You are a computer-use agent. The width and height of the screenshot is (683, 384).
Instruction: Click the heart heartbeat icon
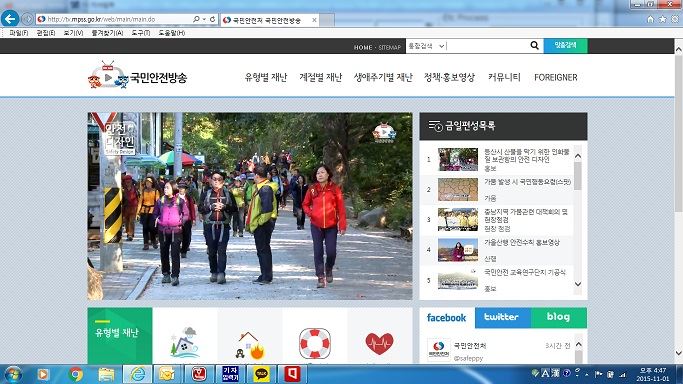tap(379, 344)
